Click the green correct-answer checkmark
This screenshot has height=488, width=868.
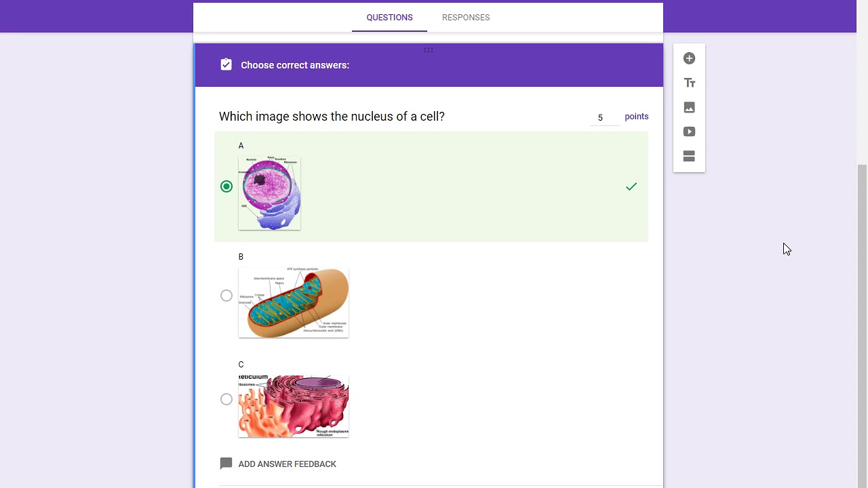pyautogui.click(x=631, y=186)
